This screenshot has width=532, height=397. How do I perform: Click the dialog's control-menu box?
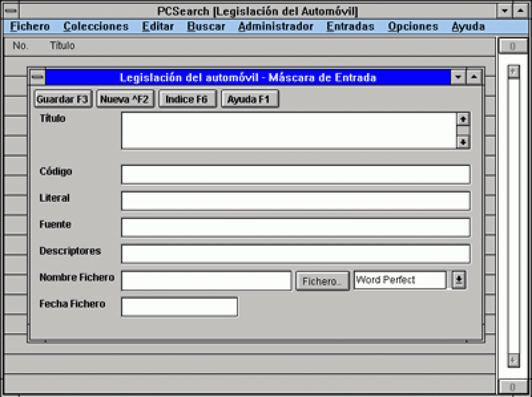[36, 76]
